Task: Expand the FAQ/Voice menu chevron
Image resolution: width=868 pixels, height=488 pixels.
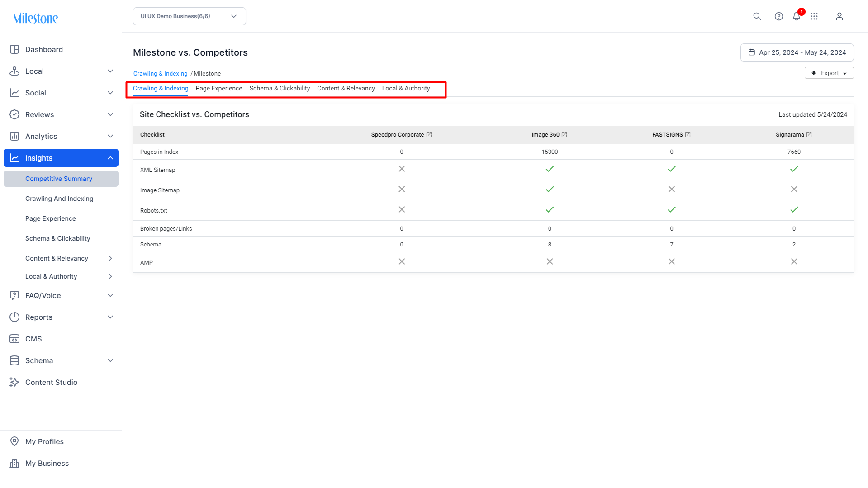Action: pos(110,295)
